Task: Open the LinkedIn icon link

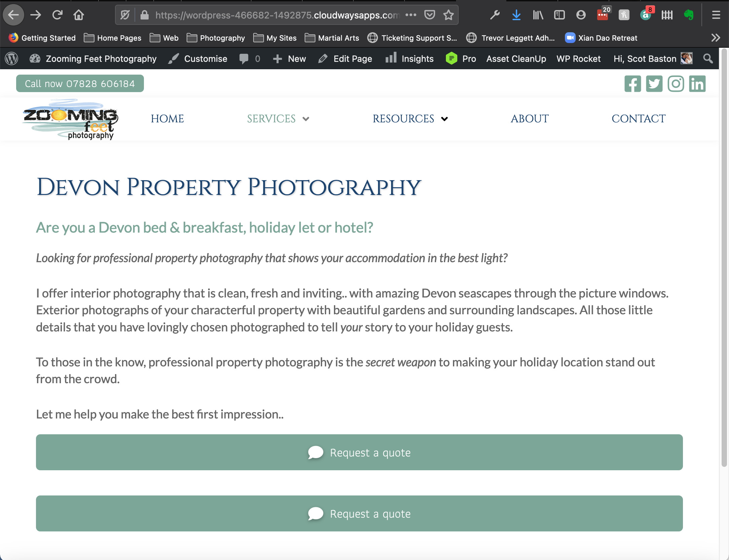Action: point(697,84)
